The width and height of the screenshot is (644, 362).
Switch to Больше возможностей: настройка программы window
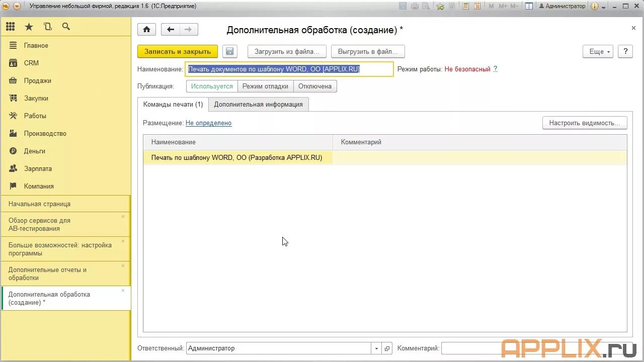click(x=65, y=249)
